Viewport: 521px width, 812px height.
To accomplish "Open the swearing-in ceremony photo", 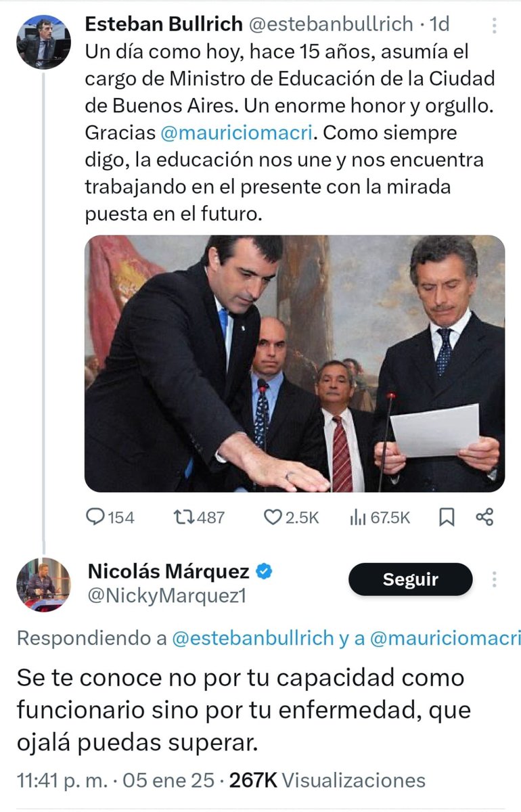I will tap(294, 363).
